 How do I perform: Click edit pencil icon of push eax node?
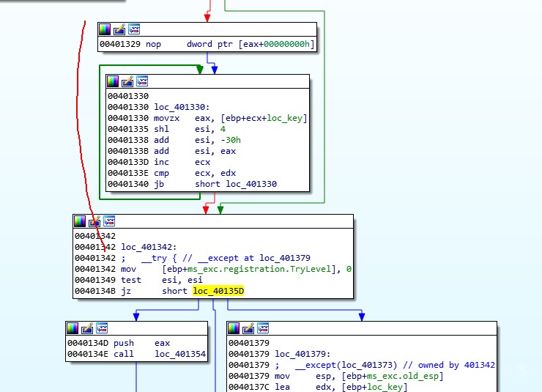coord(87,328)
